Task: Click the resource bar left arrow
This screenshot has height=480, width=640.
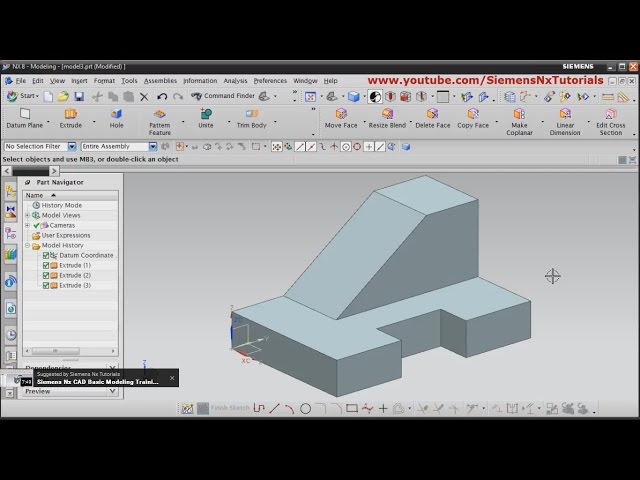Action: pos(7,171)
